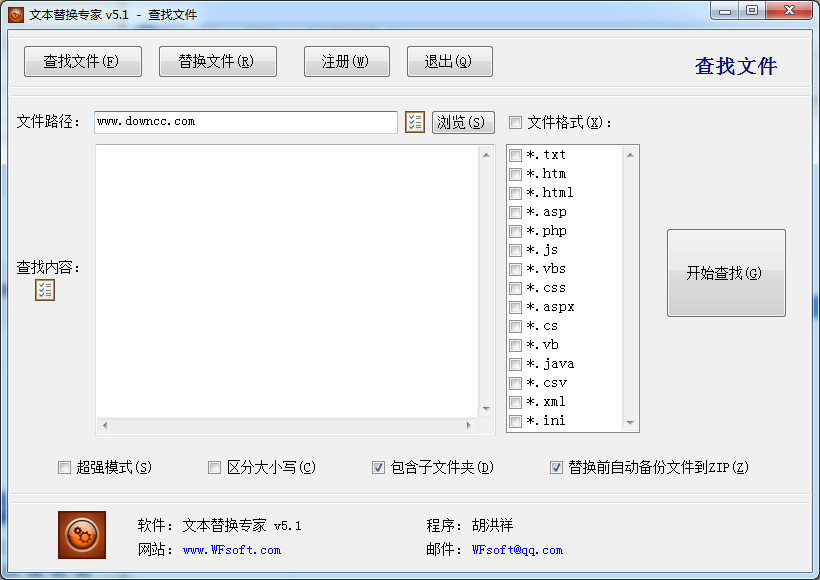Check the *.html format option
820x580 pixels.
point(516,193)
